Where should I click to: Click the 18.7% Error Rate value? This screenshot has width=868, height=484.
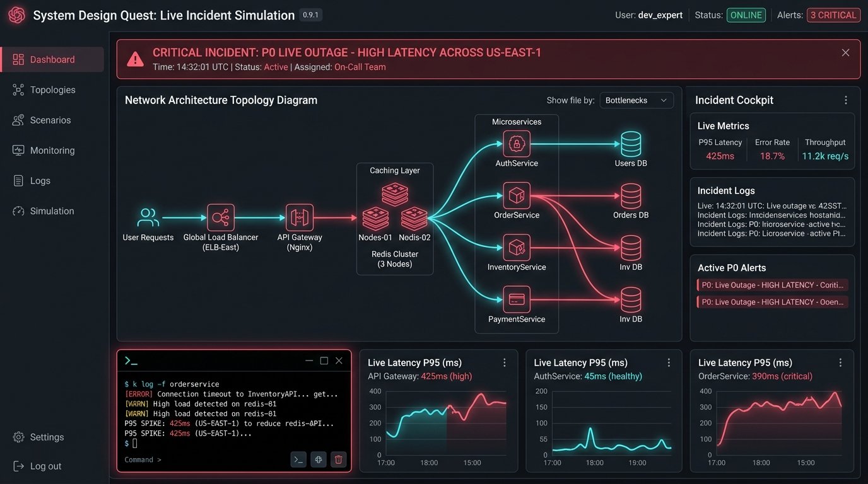[772, 156]
